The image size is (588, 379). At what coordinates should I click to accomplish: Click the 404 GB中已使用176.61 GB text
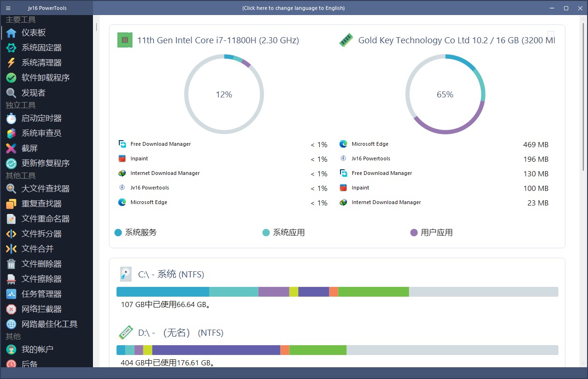(x=168, y=363)
